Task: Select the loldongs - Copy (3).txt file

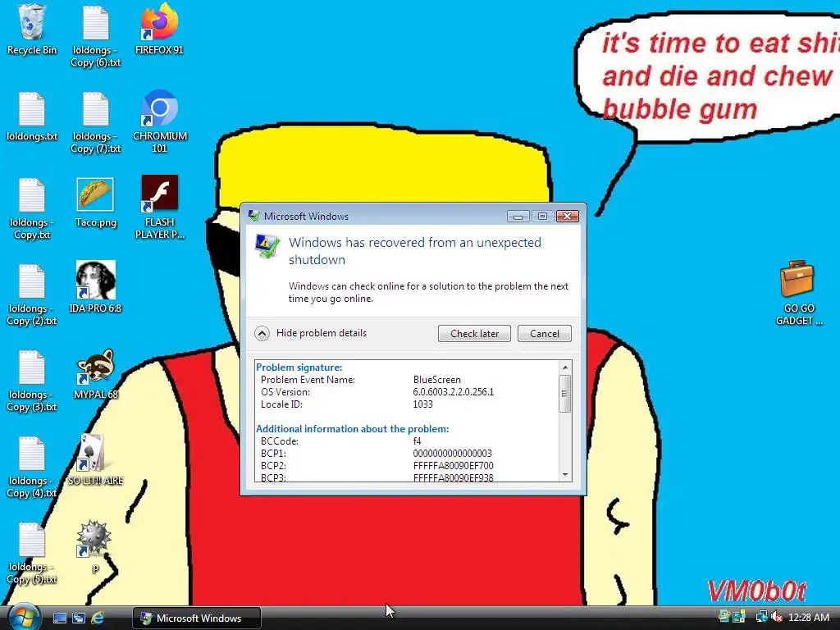Action: click(32, 381)
